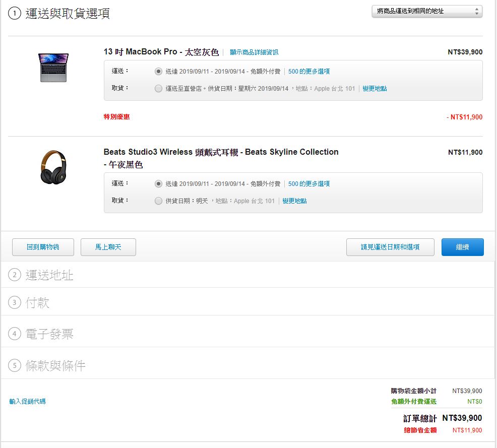Viewport: 497px width, 448px height.
Task: Click 變更地點 link for MacBook Pro pickup
Action: [x=375, y=89]
